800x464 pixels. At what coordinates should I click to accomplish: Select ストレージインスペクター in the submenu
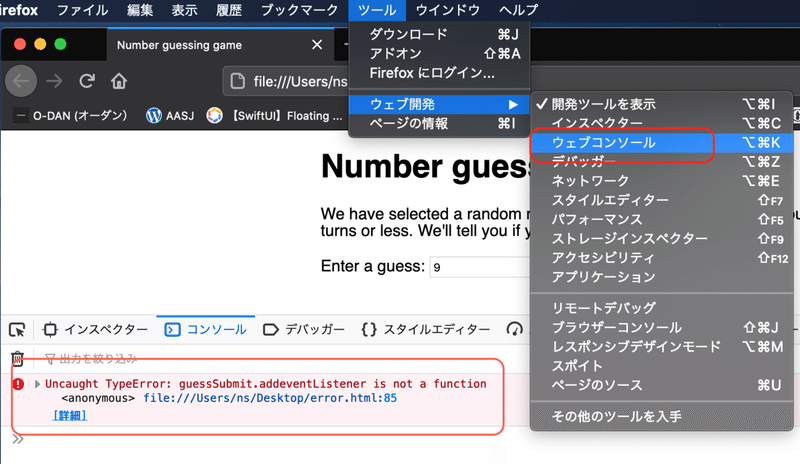(662, 238)
